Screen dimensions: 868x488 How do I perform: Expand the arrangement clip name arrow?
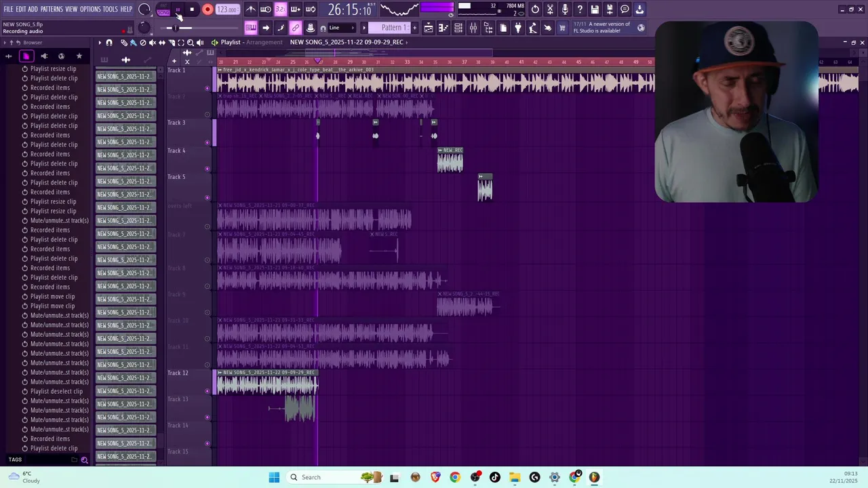[x=406, y=42]
